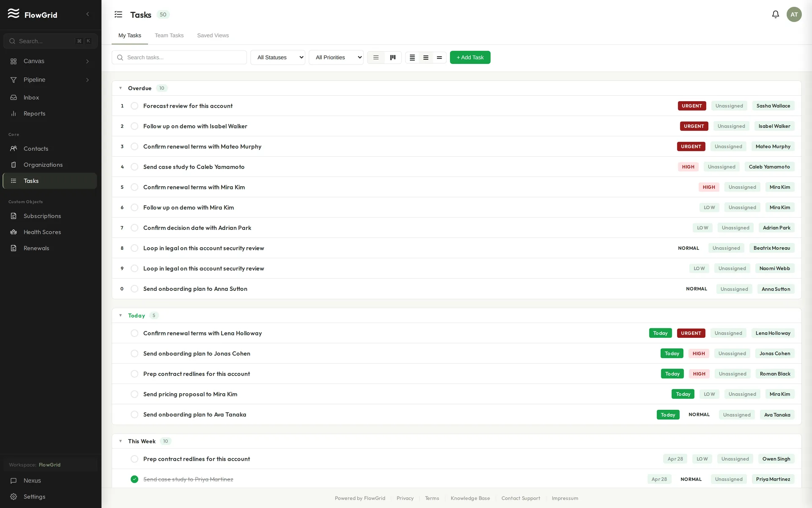The image size is (812, 508).
Task: Open the Organizations building icon
Action: (x=14, y=165)
